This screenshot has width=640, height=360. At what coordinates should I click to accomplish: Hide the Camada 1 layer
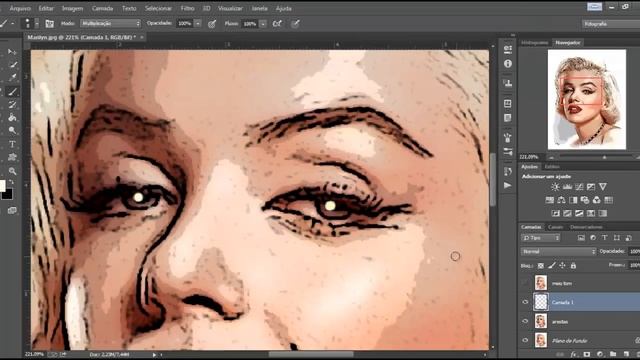tap(525, 302)
